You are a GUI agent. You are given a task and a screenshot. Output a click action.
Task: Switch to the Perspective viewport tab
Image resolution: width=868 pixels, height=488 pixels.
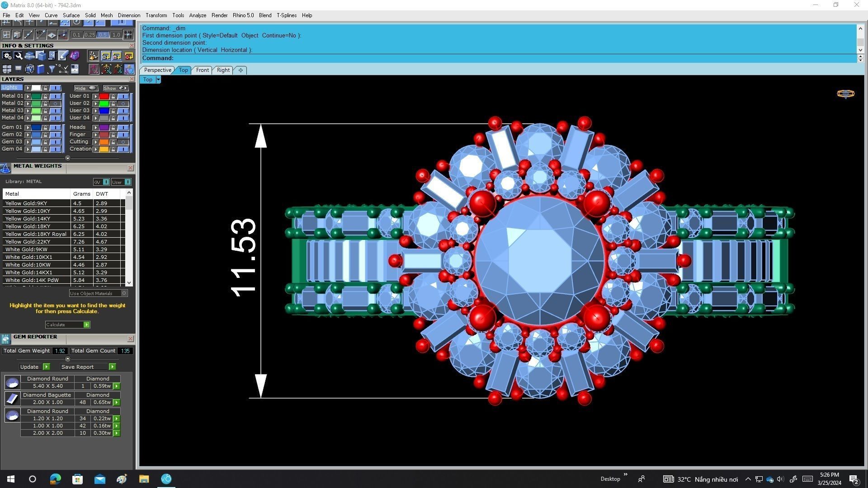click(157, 70)
